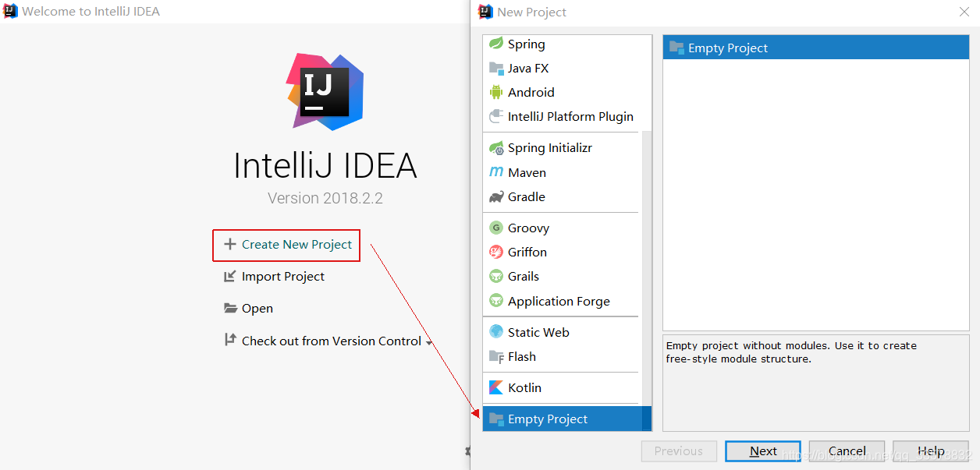Open Import Project link
Screen dimensions: 980x470
click(x=282, y=277)
